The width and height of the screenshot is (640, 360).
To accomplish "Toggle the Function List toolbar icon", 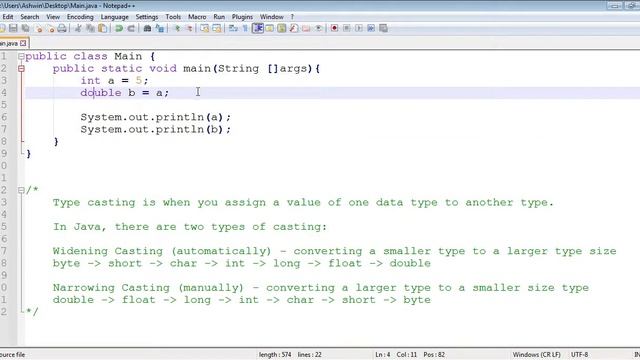I will click(293, 28).
